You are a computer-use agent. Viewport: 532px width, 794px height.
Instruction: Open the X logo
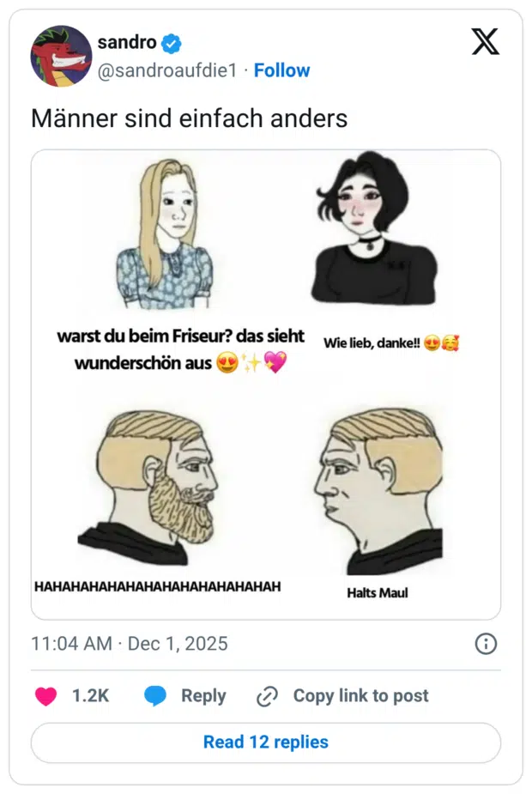point(485,41)
